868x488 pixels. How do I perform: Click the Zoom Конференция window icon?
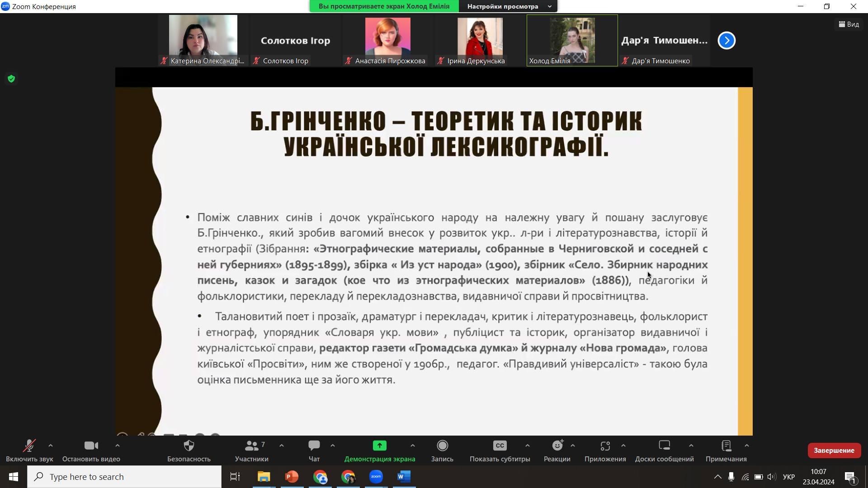pos(5,6)
